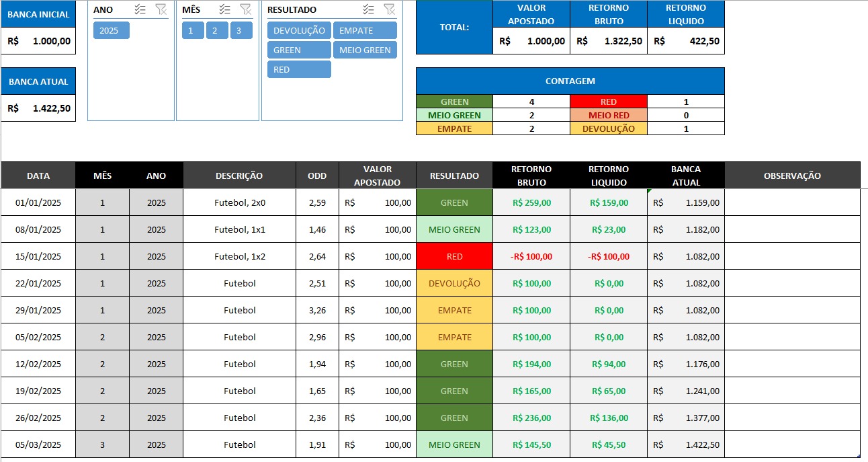Filter by month 3 in the MÊS slicer

241,30
